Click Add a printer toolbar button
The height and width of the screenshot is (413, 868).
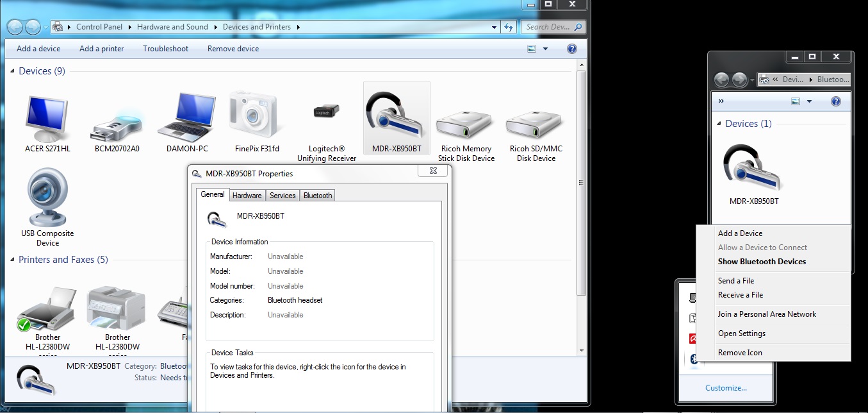pos(102,49)
